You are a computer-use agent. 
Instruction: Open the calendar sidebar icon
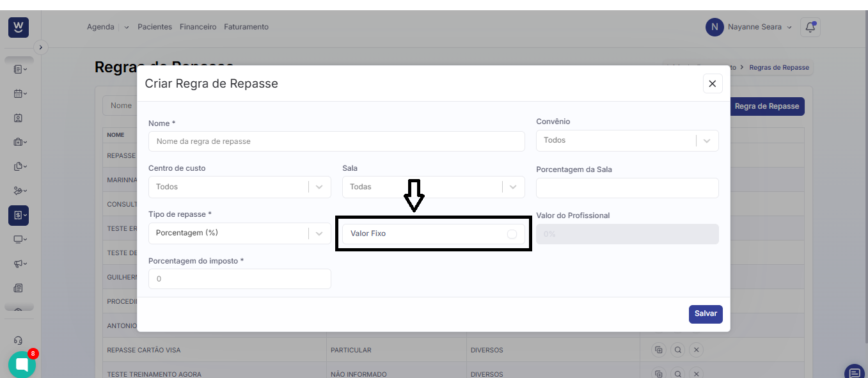pos(20,93)
